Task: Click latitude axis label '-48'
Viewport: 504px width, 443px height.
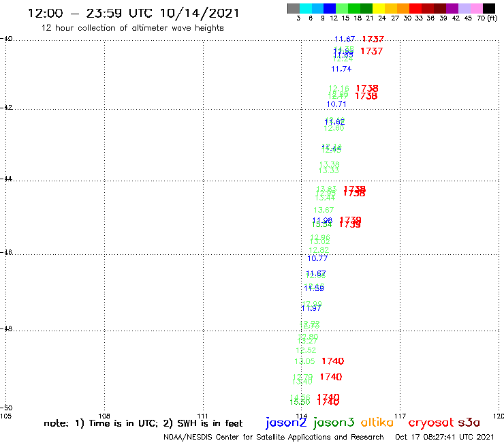Action: click(x=6, y=329)
